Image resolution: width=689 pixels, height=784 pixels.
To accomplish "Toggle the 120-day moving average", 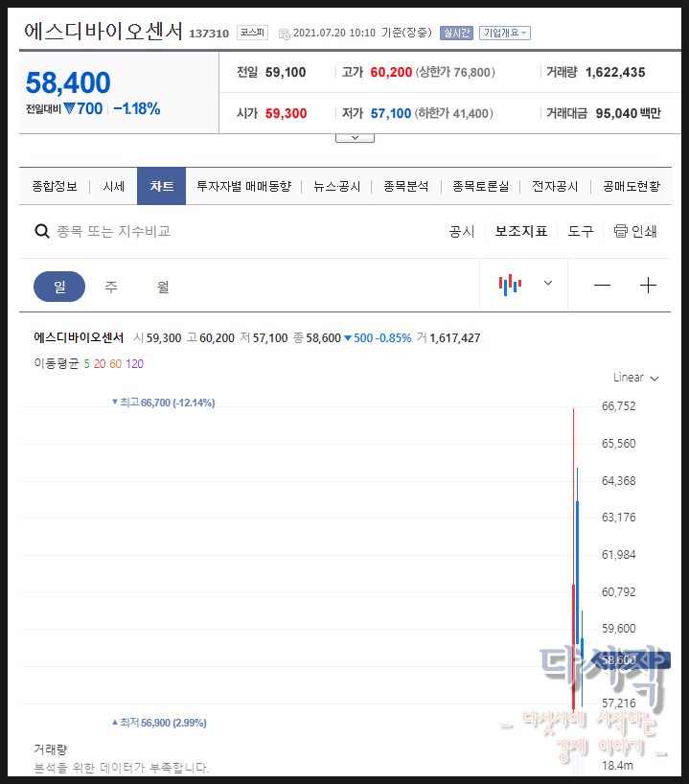I will pos(134,364).
